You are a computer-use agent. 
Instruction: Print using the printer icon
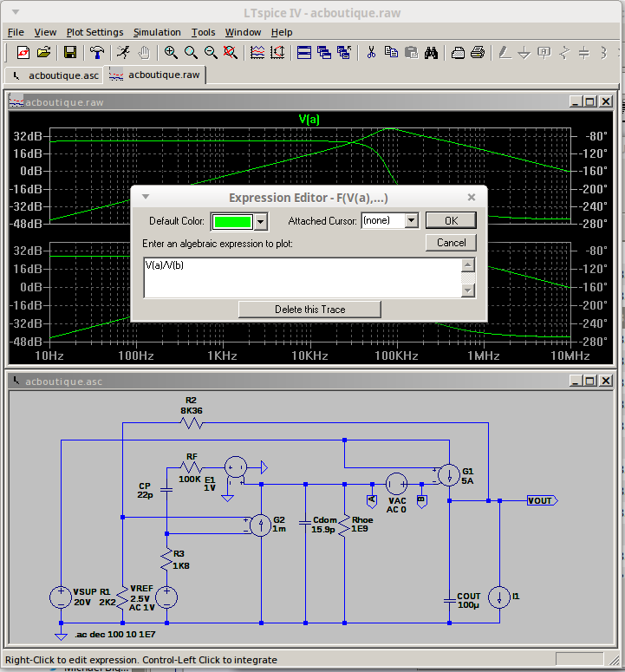(x=478, y=53)
